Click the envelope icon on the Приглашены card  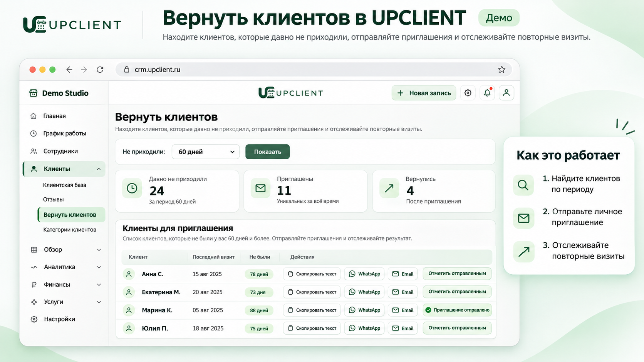click(261, 188)
